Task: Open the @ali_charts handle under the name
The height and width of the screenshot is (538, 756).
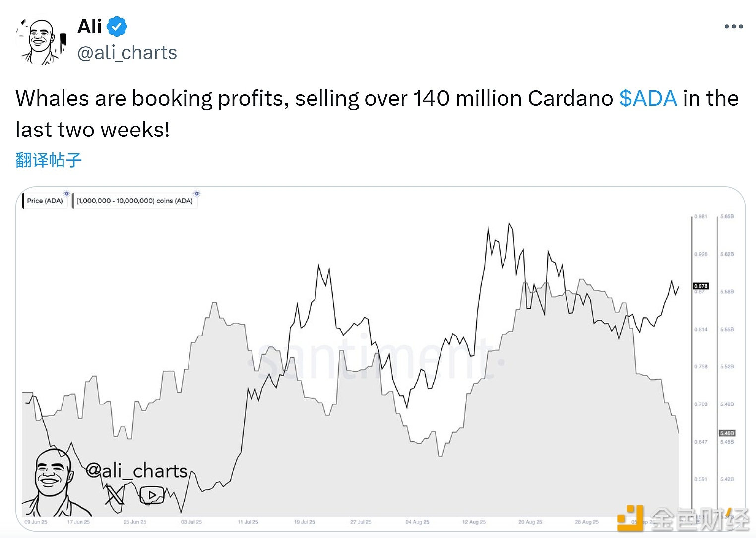Action: click(x=127, y=53)
